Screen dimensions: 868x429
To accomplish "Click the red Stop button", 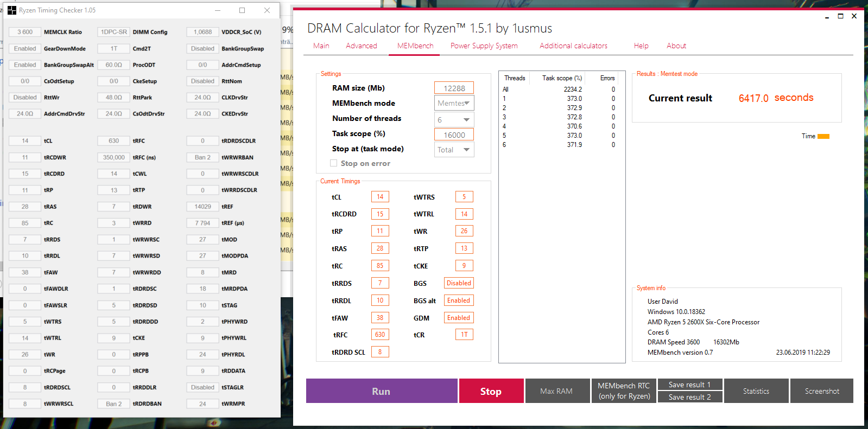I will click(x=491, y=391).
